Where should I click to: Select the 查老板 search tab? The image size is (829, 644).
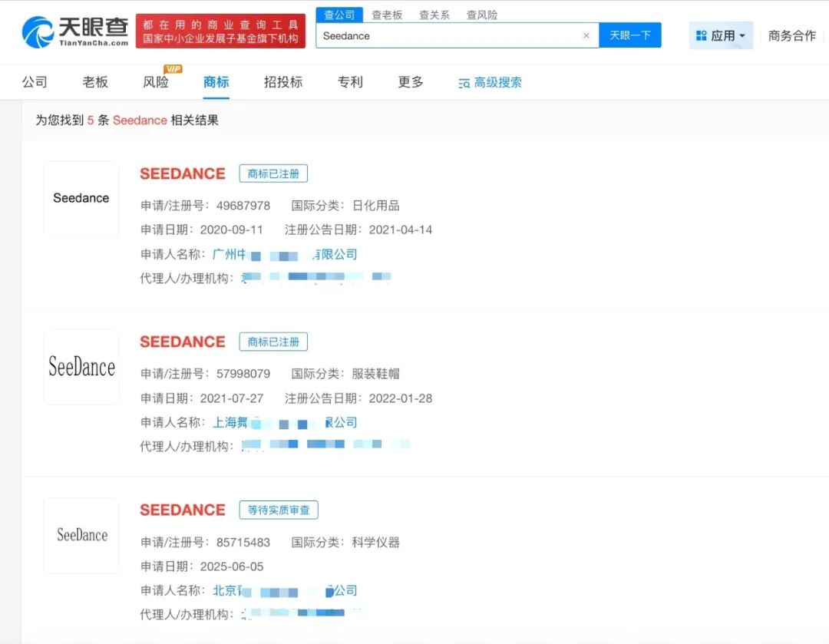pos(387,15)
